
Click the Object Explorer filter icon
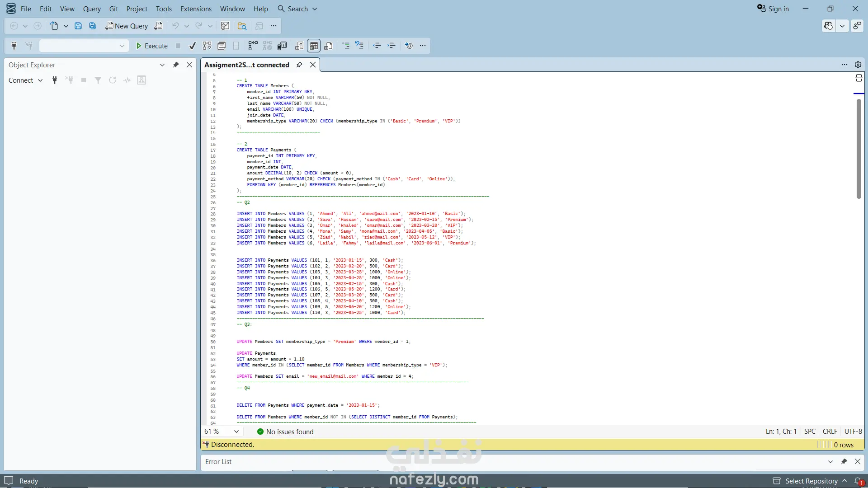98,80
